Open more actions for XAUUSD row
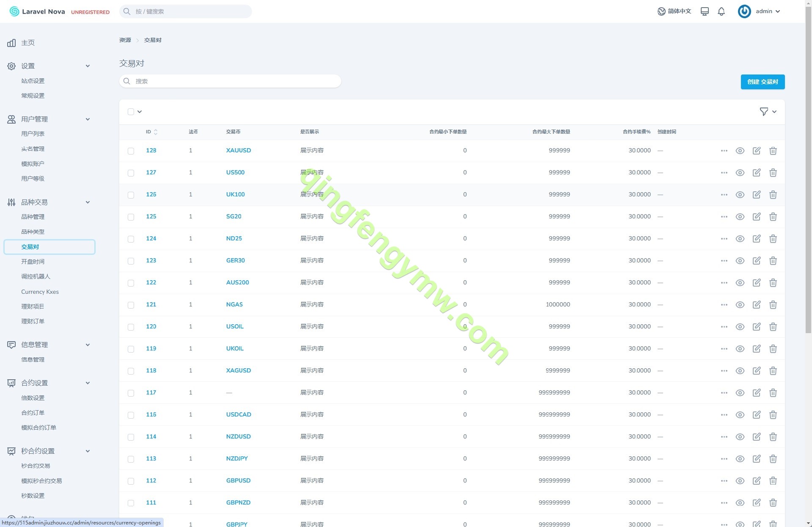This screenshot has height=527, width=812. [724, 151]
